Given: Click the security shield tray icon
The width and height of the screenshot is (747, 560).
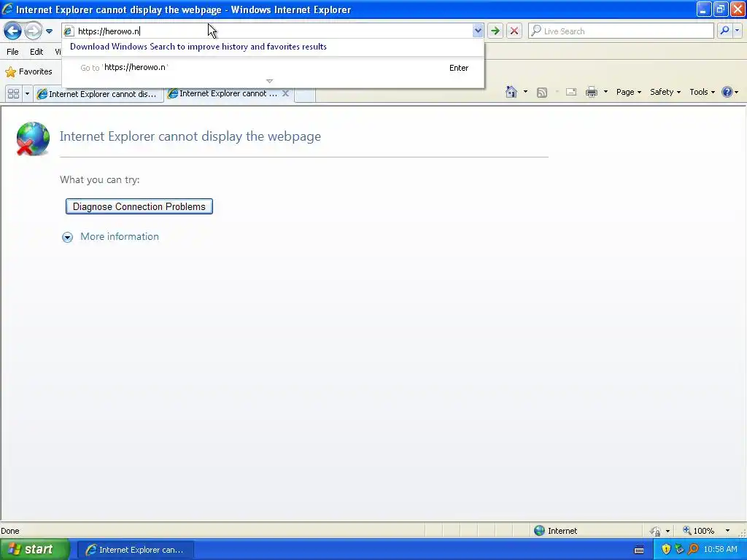Looking at the screenshot, I should pos(666,550).
